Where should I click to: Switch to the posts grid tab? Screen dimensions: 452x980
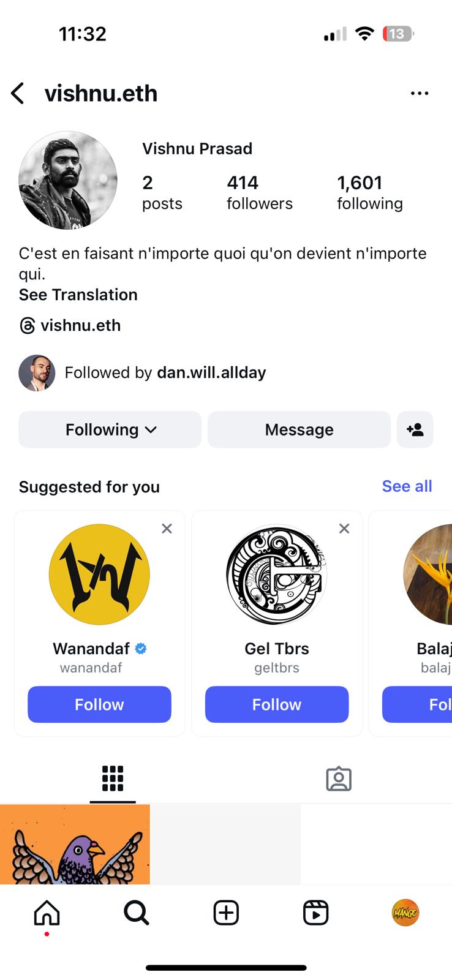(113, 778)
